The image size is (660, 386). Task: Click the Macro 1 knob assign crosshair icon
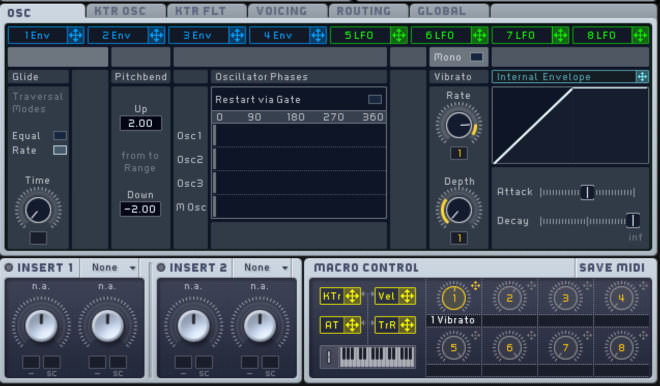[x=476, y=286]
